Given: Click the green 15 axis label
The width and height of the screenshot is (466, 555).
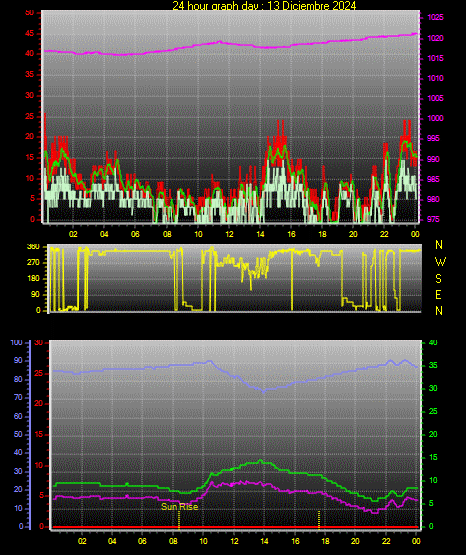Looking at the screenshot, I should [433, 457].
